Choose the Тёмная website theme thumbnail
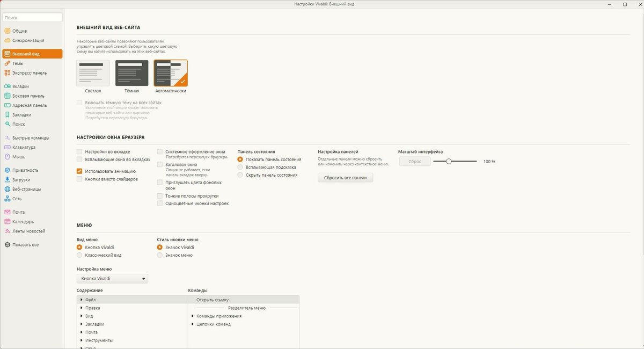This screenshot has height=349, width=644. click(132, 73)
